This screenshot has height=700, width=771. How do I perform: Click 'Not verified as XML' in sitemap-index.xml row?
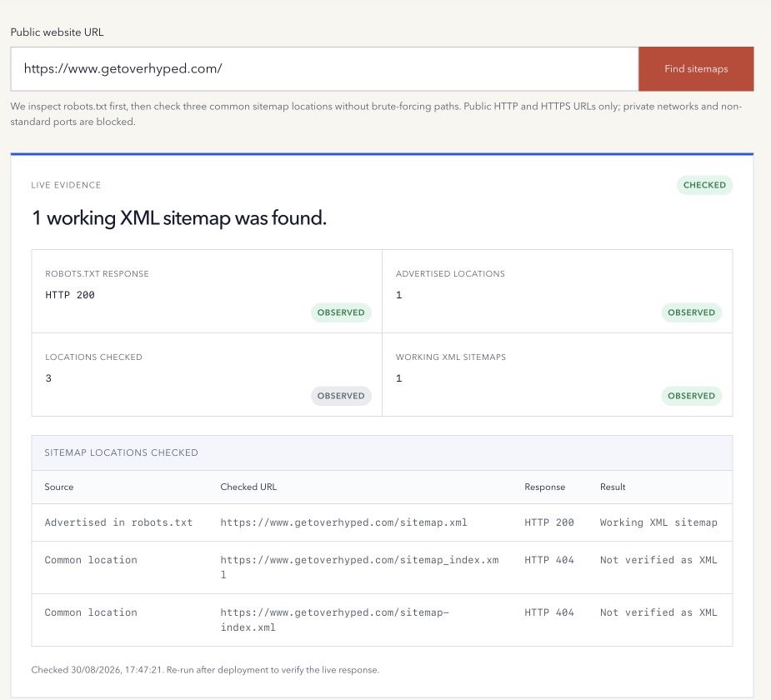[658, 612]
